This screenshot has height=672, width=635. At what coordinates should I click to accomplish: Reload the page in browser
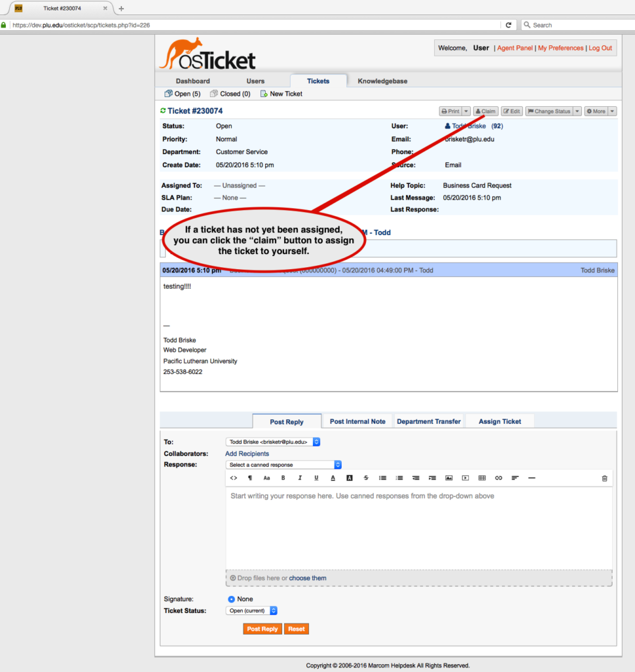(508, 25)
